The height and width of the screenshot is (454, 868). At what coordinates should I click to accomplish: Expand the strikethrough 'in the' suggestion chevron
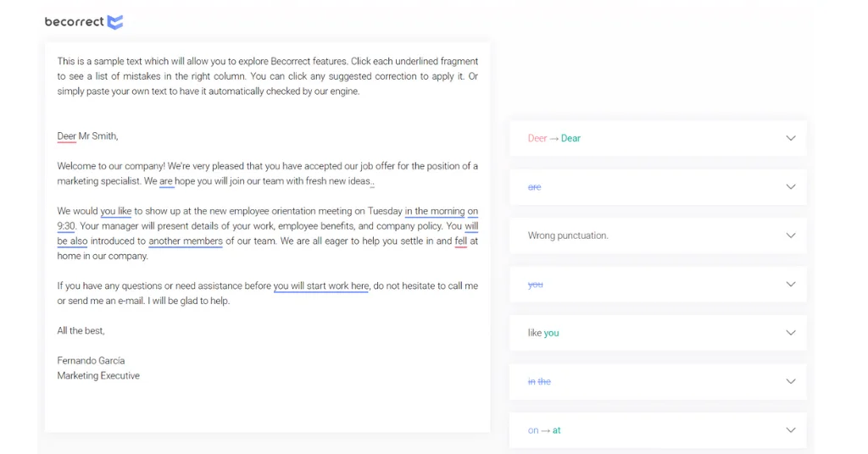coord(790,382)
